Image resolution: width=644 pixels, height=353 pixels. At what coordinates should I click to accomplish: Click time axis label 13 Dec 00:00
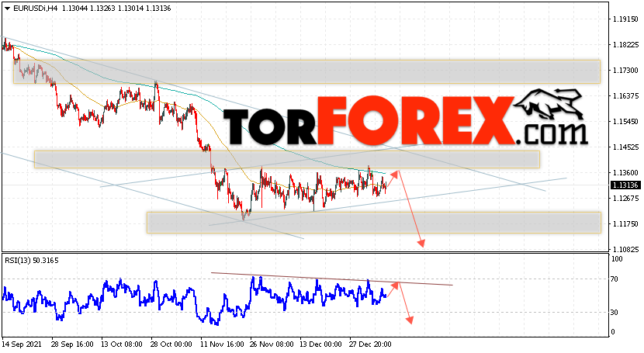point(320,344)
